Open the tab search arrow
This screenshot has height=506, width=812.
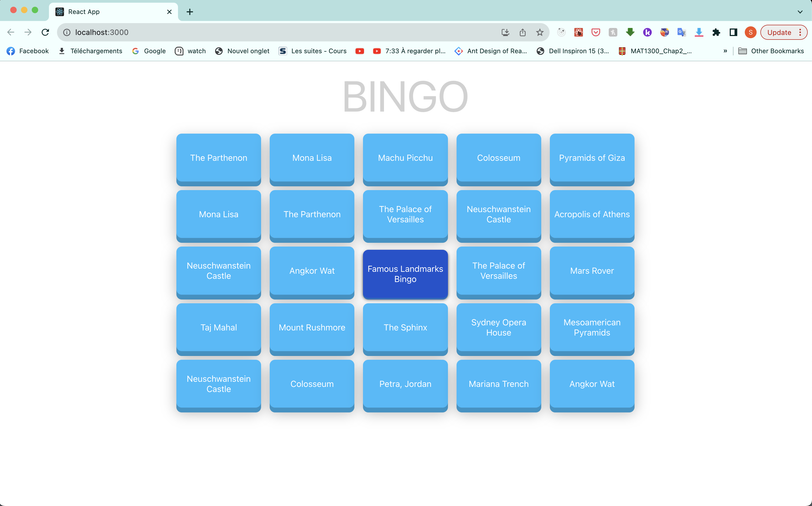click(x=800, y=12)
